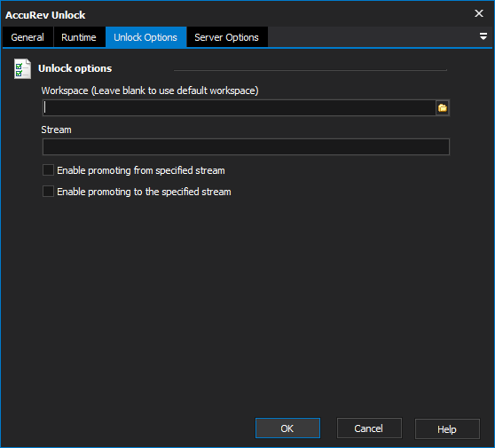Viewport: 495px width, 448px height.
Task: Close the AccuRev Unlock window
Action: click(479, 13)
